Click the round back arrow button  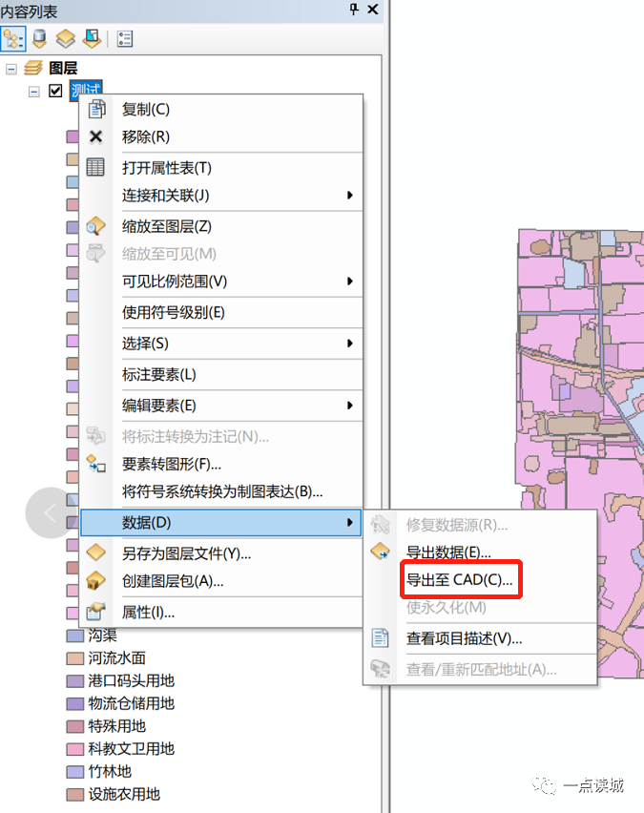[51, 512]
